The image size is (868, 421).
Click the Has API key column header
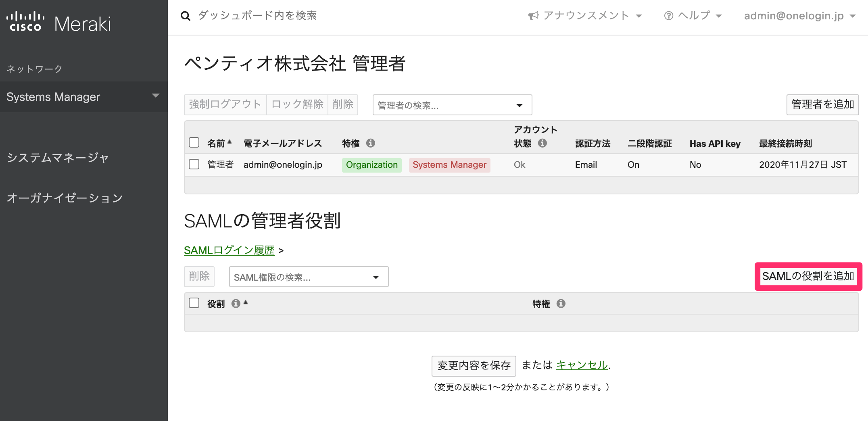pyautogui.click(x=715, y=143)
